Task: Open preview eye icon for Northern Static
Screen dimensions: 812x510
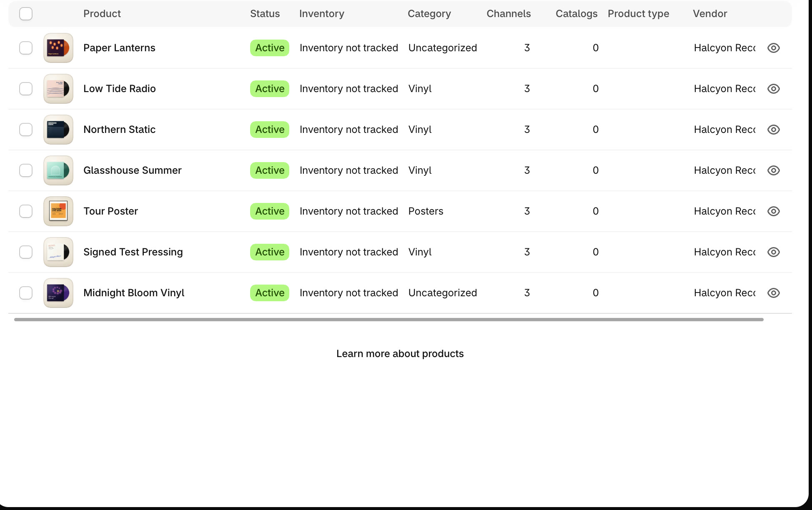Action: click(773, 130)
